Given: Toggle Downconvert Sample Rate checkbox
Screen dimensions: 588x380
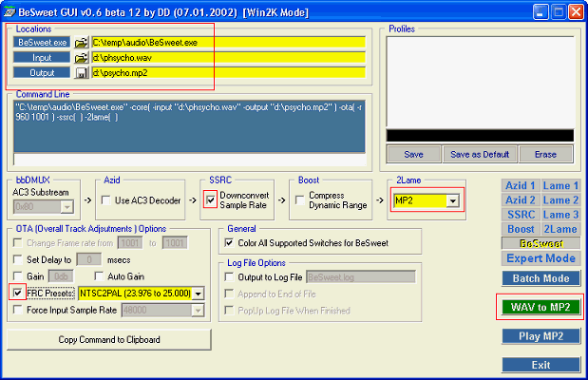Looking at the screenshot, I should (x=211, y=199).
